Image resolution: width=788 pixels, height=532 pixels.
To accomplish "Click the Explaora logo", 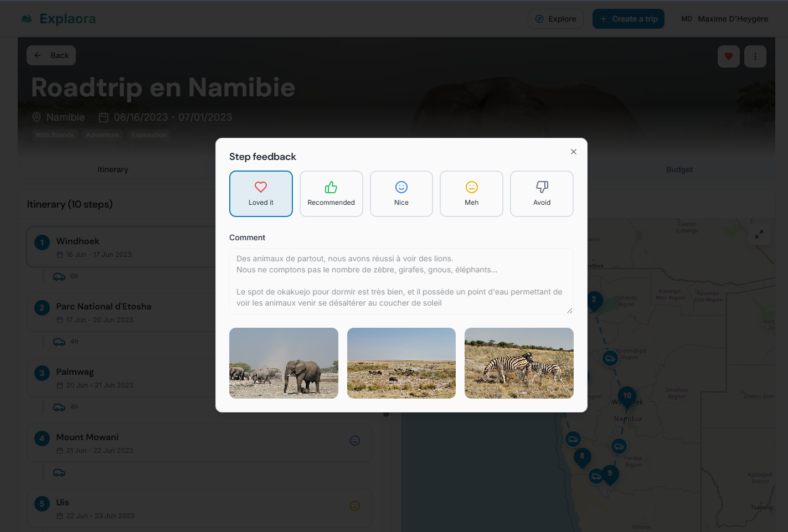I will [58, 18].
